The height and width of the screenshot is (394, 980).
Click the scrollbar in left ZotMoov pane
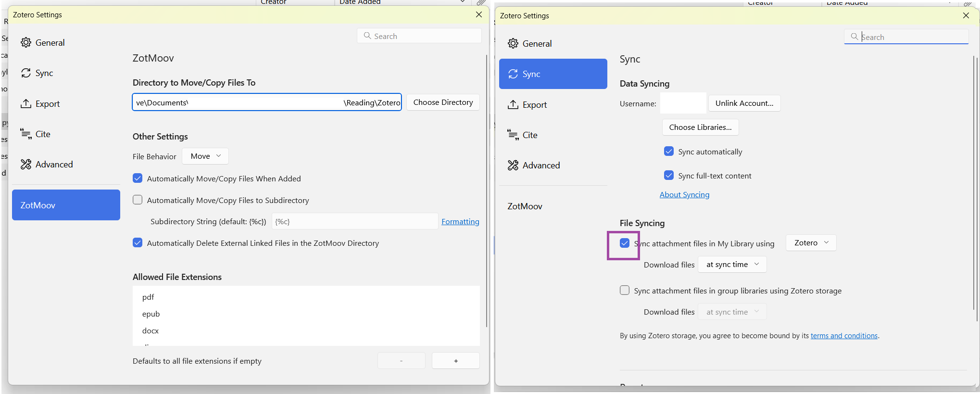[x=487, y=190]
